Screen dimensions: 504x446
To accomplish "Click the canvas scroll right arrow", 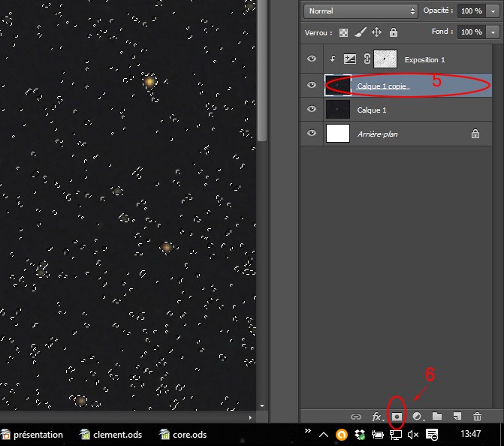I will coord(250,417).
